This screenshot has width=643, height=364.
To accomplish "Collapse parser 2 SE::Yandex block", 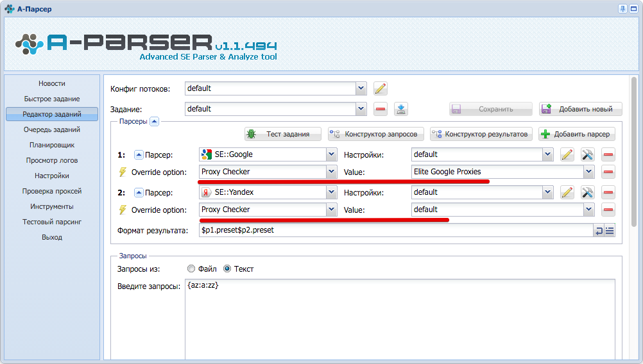I will 139,192.
